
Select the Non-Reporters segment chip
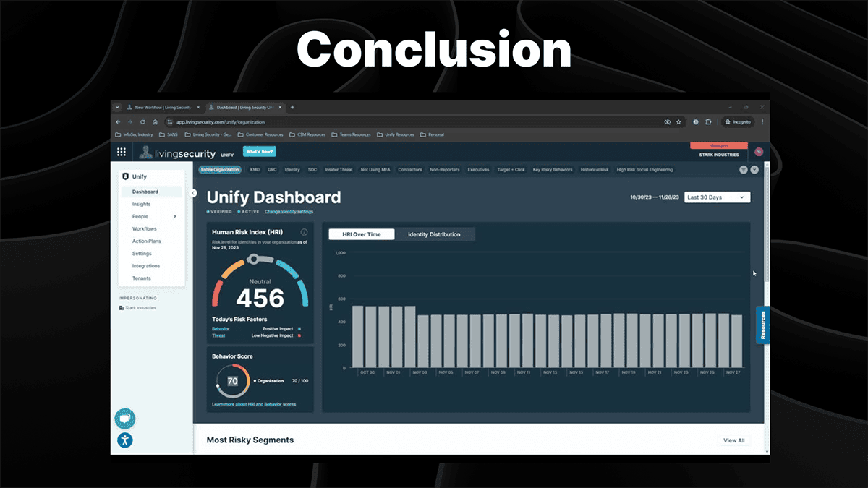(445, 170)
